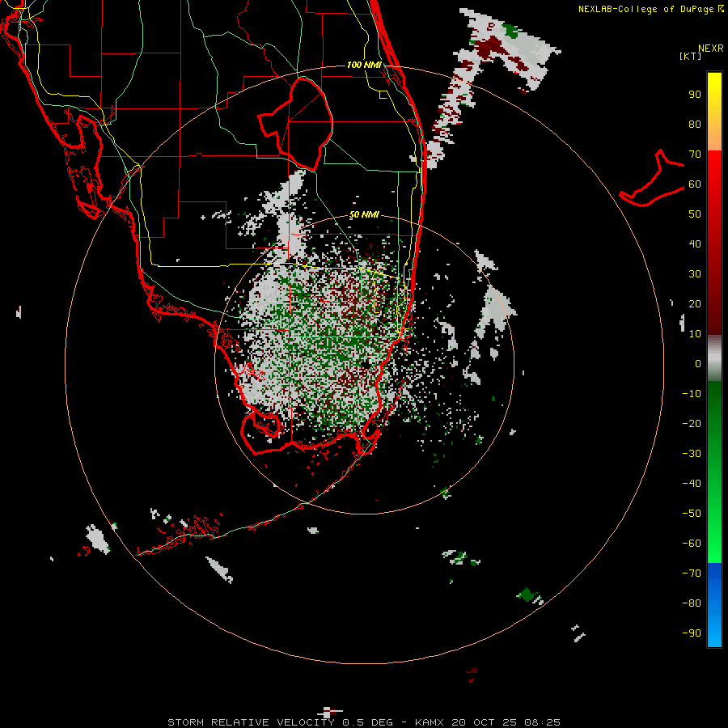Click the 50 value on velocity scale
This screenshot has height=728, width=728.
(695, 214)
